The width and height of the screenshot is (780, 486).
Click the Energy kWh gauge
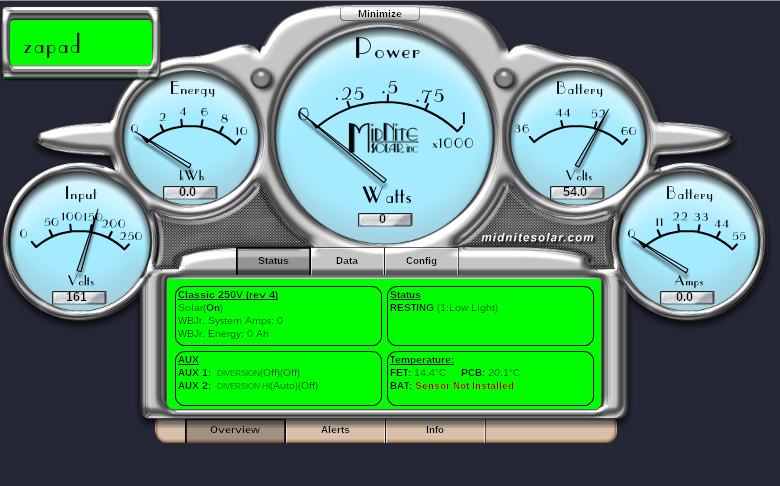point(191,139)
